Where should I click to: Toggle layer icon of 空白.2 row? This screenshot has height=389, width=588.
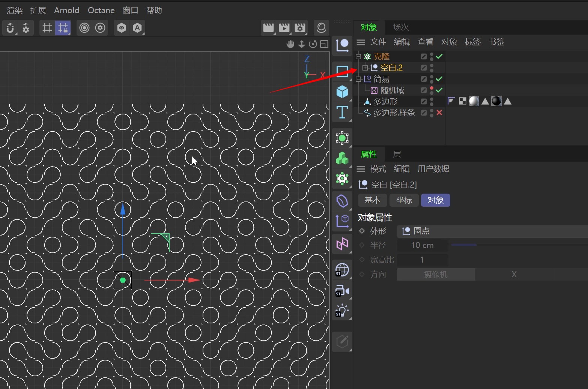pos(424,68)
